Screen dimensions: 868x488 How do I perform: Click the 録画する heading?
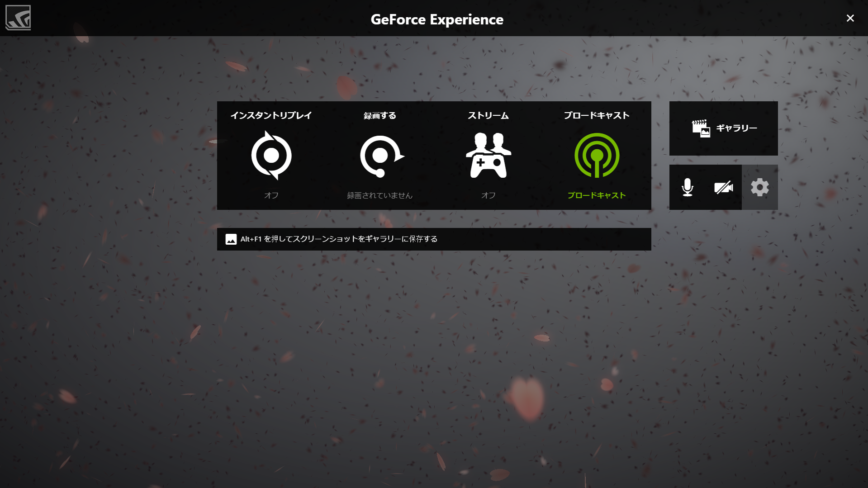click(380, 116)
